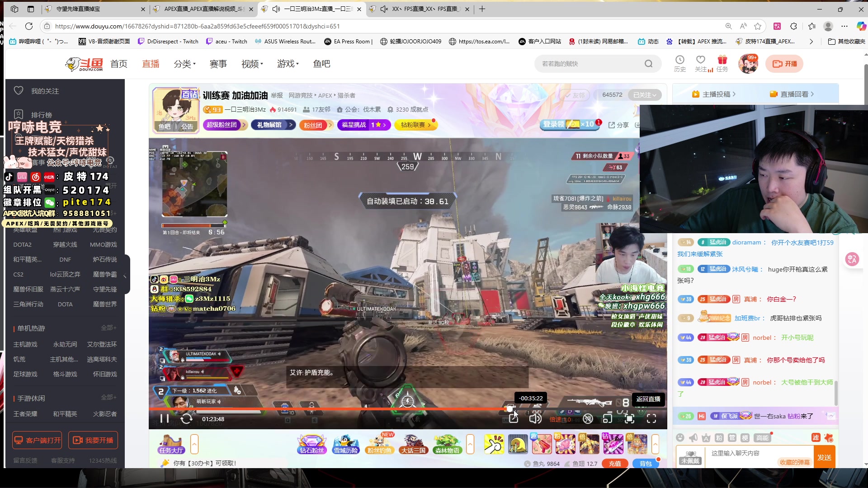Toggle the 梗 meme chat option
Viewport: 868px width, 488px height.
745,437
